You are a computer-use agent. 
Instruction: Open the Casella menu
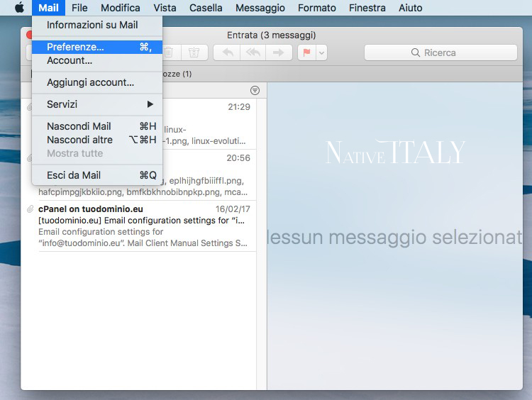point(206,8)
